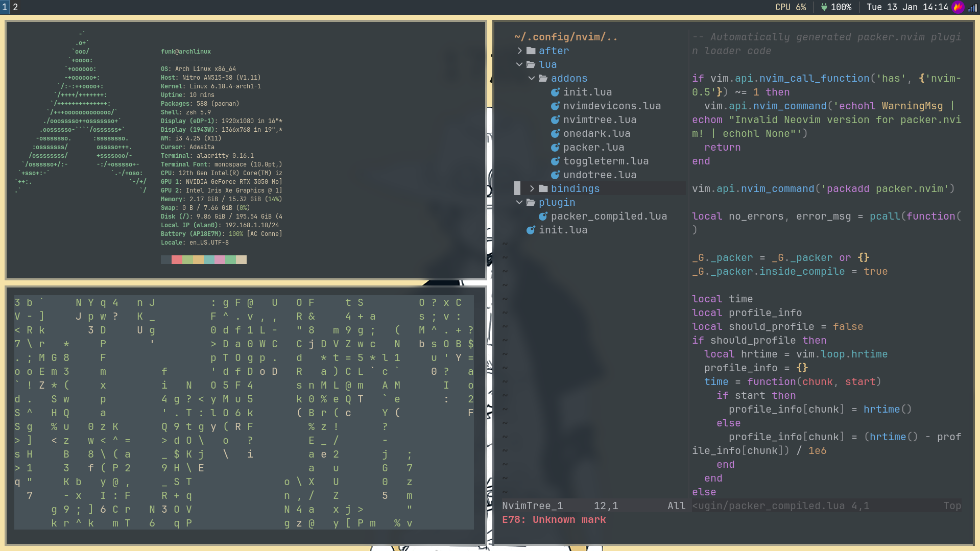Screen dimensions: 980x551
Task: Click Lua icon beside undotree.lua
Action: (x=555, y=175)
